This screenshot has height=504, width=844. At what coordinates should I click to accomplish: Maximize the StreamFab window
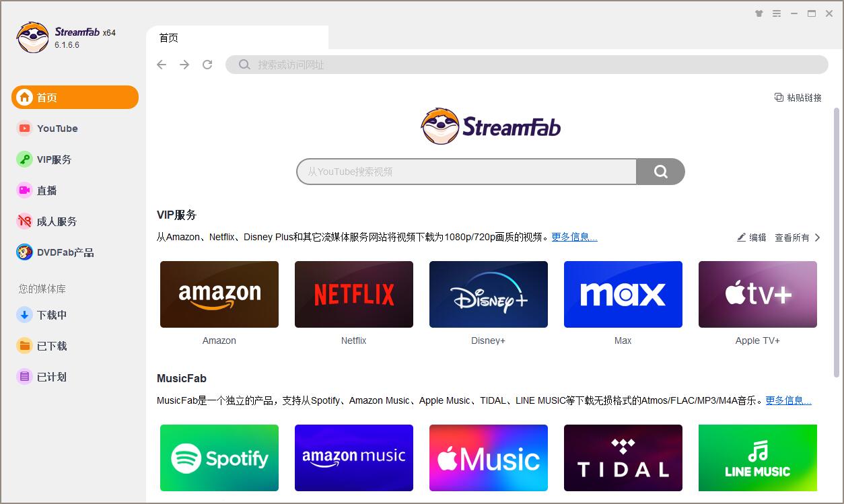coord(812,13)
